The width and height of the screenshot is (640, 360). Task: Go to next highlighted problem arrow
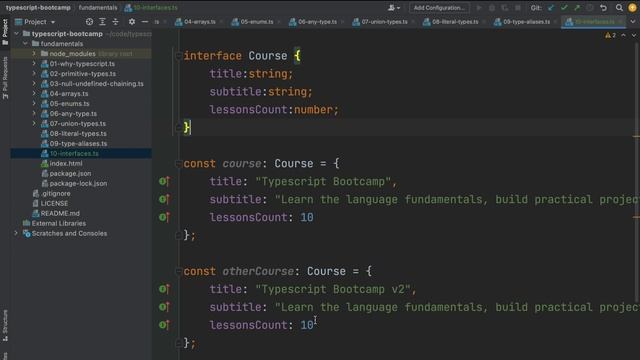(x=633, y=36)
